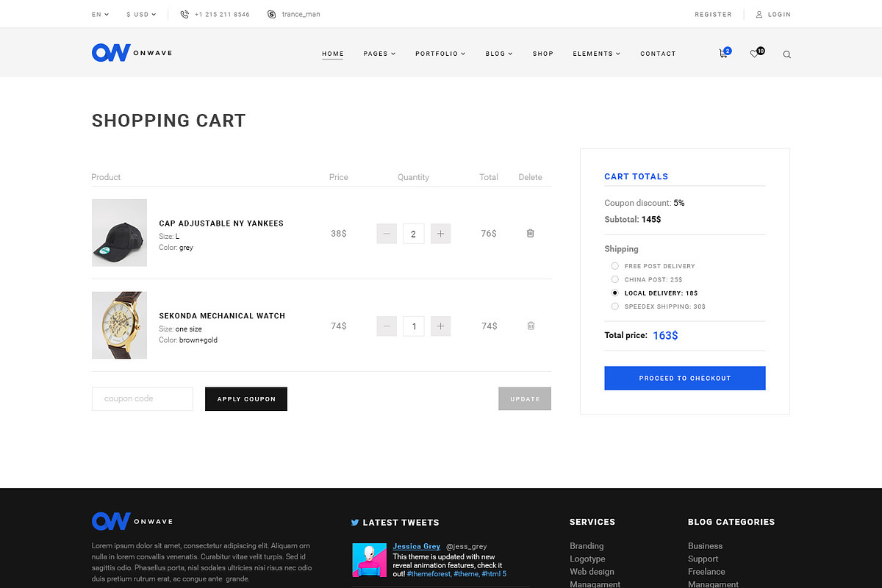Select Speedex Shipping 30$ option
This screenshot has width=882, height=588.
615,306
